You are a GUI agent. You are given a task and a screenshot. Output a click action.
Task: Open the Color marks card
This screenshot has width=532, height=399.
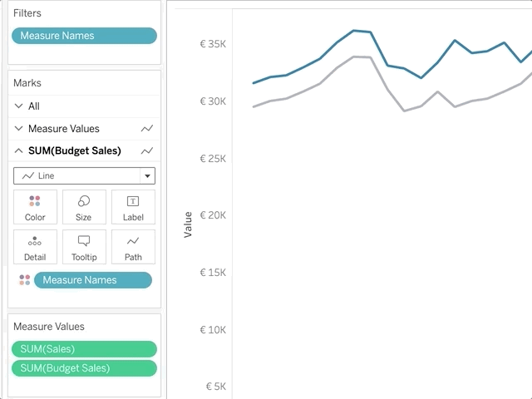tap(35, 207)
